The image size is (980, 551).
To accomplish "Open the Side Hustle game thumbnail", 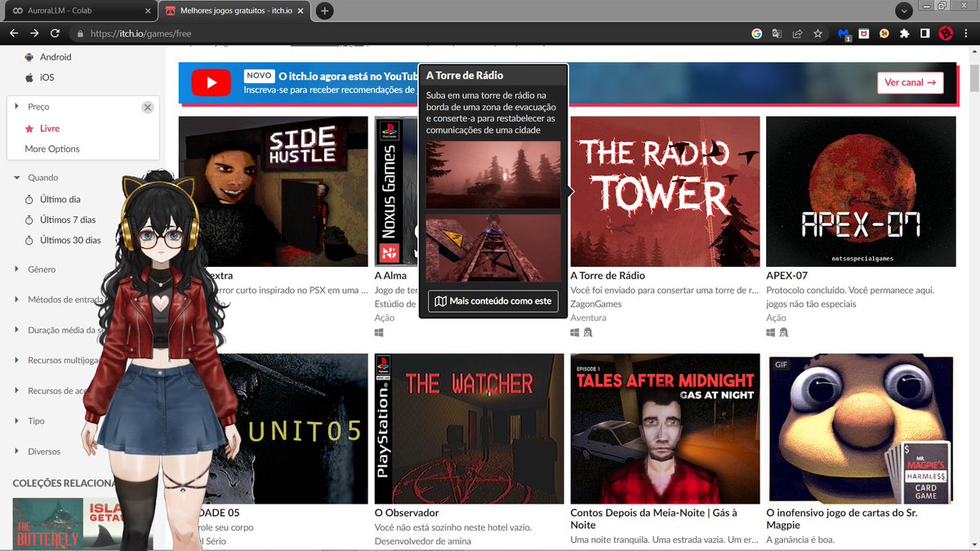I will (x=274, y=191).
